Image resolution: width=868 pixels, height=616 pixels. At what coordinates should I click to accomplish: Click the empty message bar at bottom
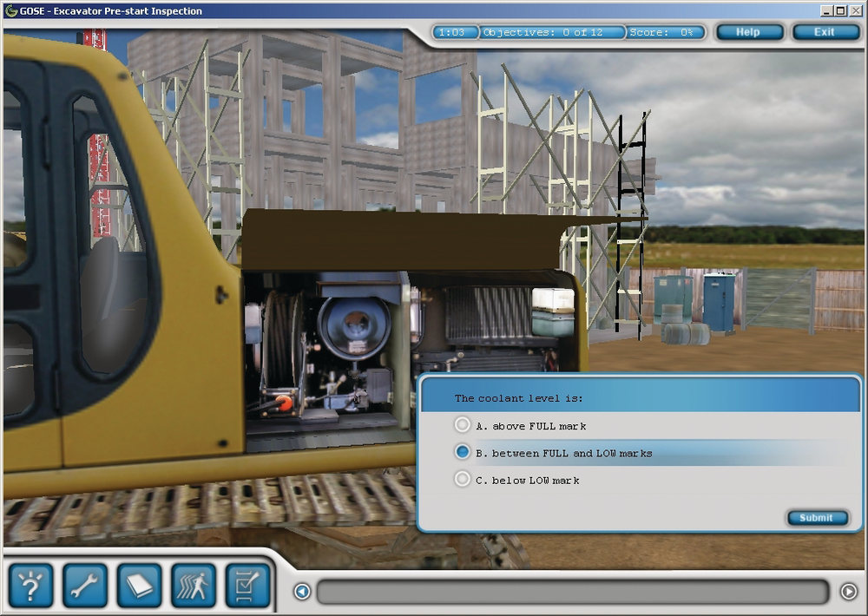click(573, 592)
